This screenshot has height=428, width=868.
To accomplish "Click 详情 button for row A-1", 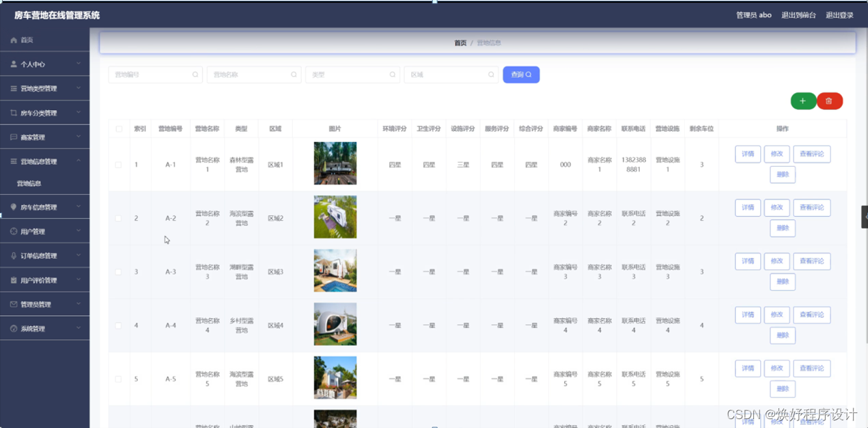I will pyautogui.click(x=748, y=155).
